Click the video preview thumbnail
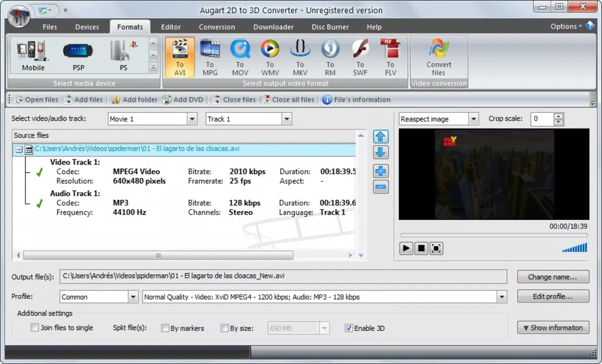 (x=494, y=174)
